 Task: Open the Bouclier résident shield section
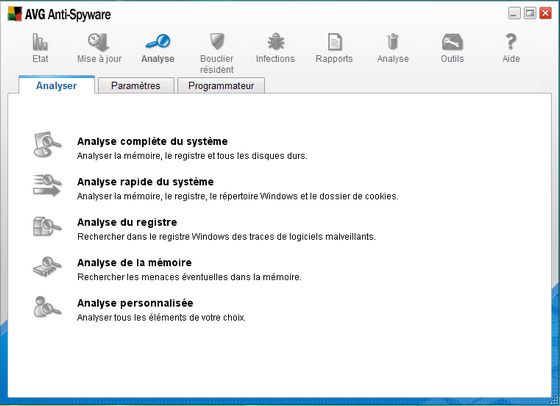(x=216, y=53)
